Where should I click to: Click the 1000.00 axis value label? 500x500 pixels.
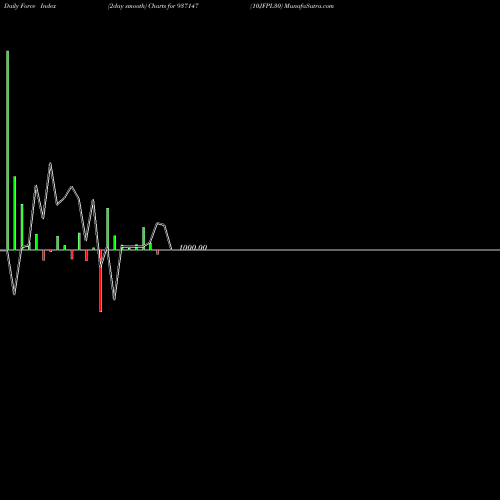(x=193, y=247)
